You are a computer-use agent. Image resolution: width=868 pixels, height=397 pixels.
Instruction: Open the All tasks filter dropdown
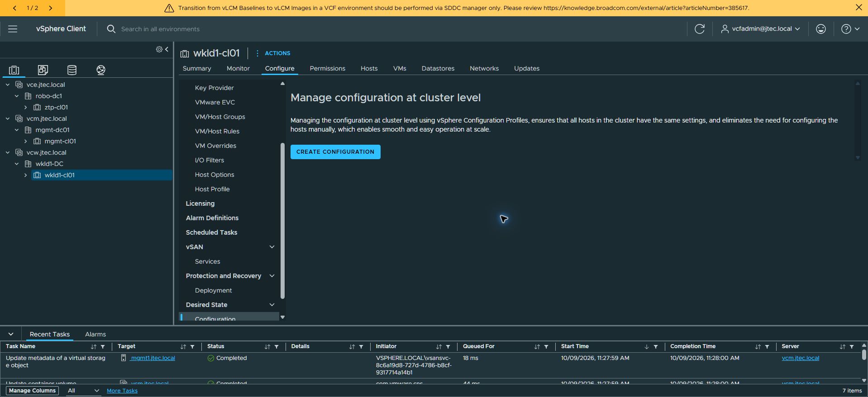pyautogui.click(x=83, y=391)
